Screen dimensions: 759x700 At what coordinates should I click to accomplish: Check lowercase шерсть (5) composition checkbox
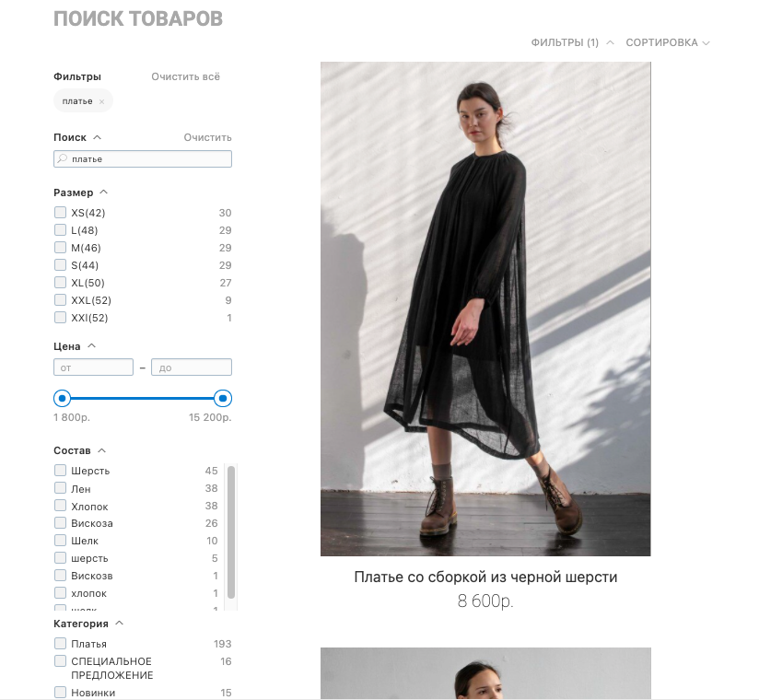(x=60, y=558)
